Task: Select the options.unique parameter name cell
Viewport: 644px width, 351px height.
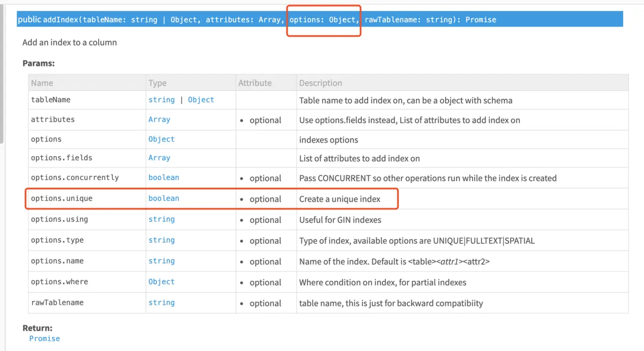Action: (62, 199)
